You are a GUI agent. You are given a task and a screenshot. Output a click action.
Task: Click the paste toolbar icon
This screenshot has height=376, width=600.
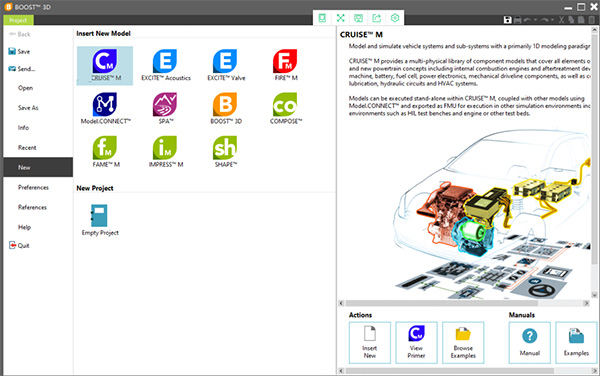(581, 20)
